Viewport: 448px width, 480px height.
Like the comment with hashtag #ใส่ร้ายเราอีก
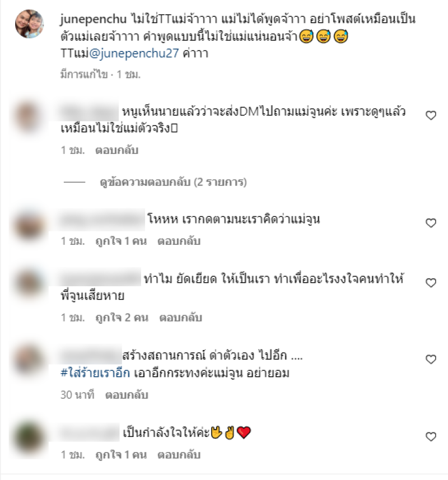[x=431, y=359]
